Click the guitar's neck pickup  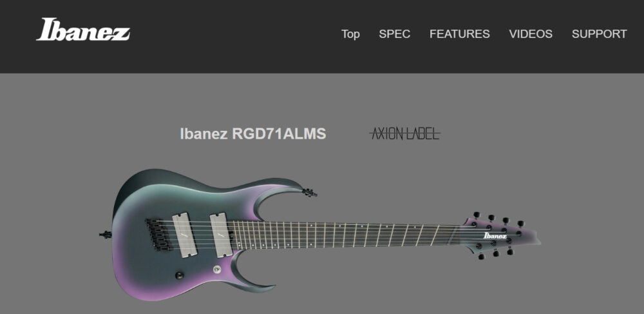[x=221, y=235]
